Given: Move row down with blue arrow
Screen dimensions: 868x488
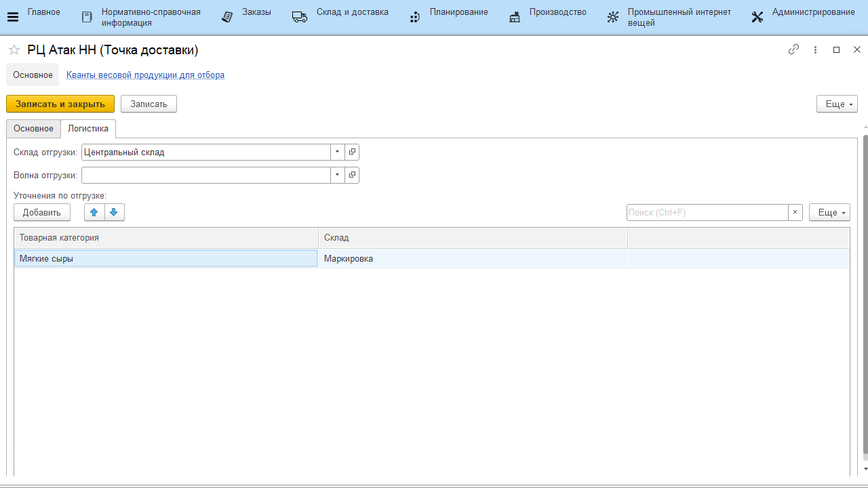Looking at the screenshot, I should click(114, 212).
